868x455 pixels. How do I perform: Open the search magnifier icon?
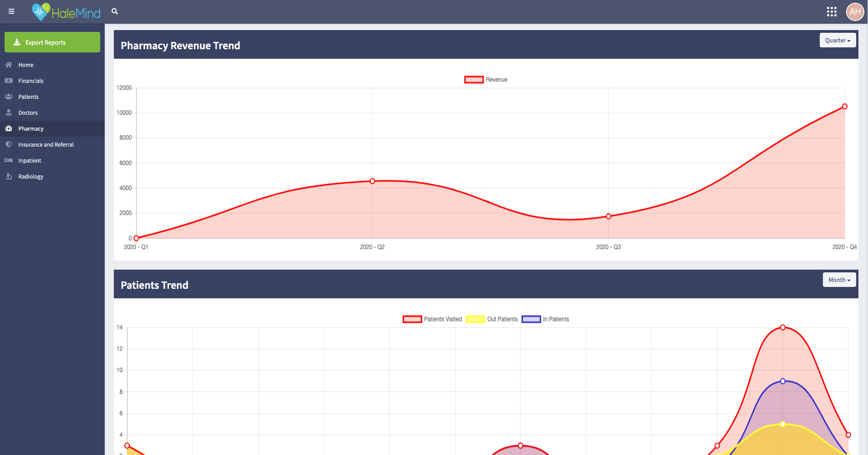click(115, 11)
